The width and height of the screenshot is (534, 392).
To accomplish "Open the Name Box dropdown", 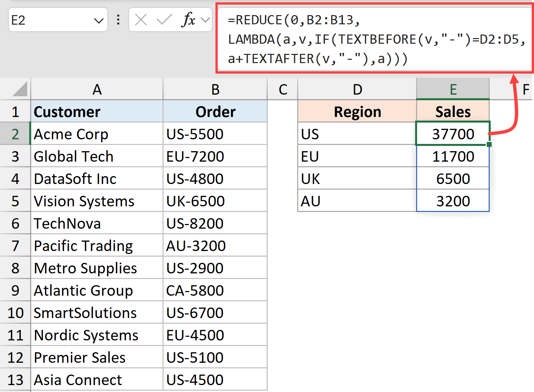I will click(x=100, y=20).
